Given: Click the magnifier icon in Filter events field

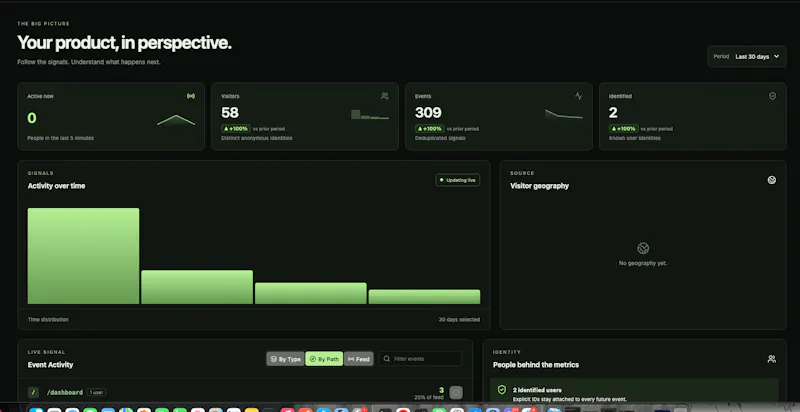Looking at the screenshot, I should pos(387,359).
